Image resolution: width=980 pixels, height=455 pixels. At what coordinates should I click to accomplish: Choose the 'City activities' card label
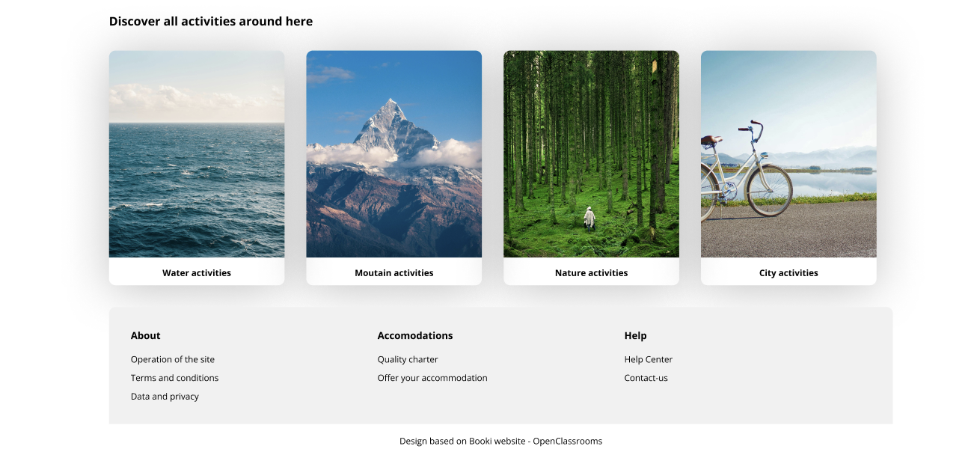coord(788,273)
